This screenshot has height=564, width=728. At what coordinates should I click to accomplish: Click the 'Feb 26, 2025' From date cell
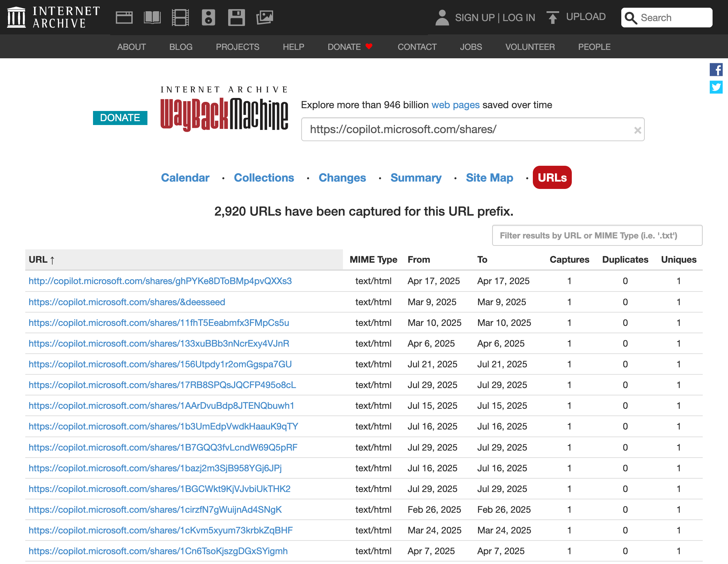pos(434,510)
